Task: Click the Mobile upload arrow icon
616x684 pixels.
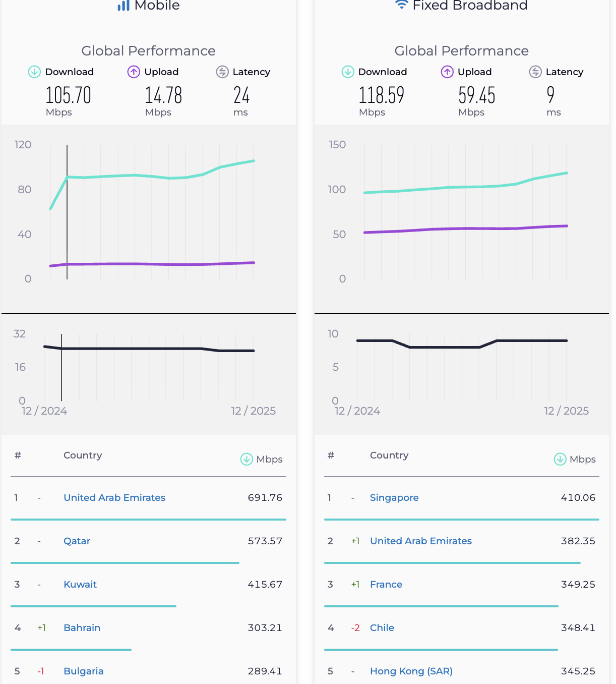Action: click(x=134, y=72)
